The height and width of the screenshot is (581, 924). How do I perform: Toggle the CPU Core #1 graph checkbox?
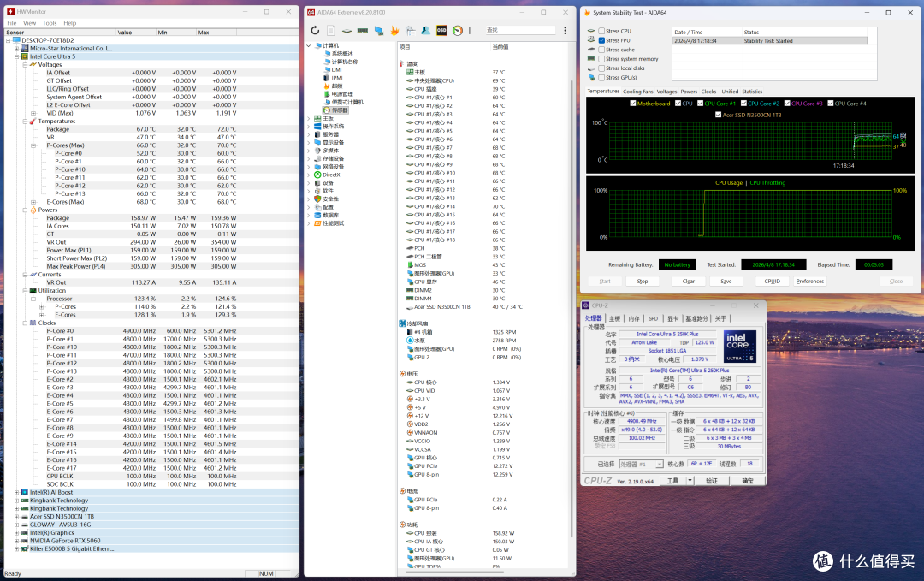[700, 104]
